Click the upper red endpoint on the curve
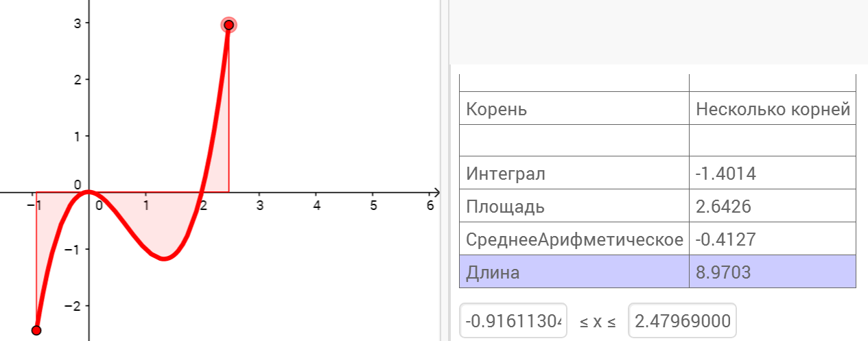The width and height of the screenshot is (868, 341). click(x=229, y=25)
